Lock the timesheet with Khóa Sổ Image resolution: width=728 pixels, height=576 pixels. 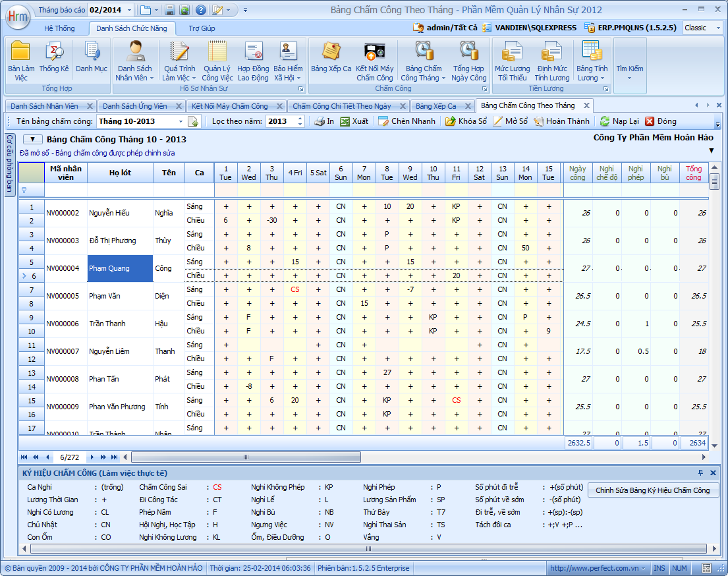point(466,121)
